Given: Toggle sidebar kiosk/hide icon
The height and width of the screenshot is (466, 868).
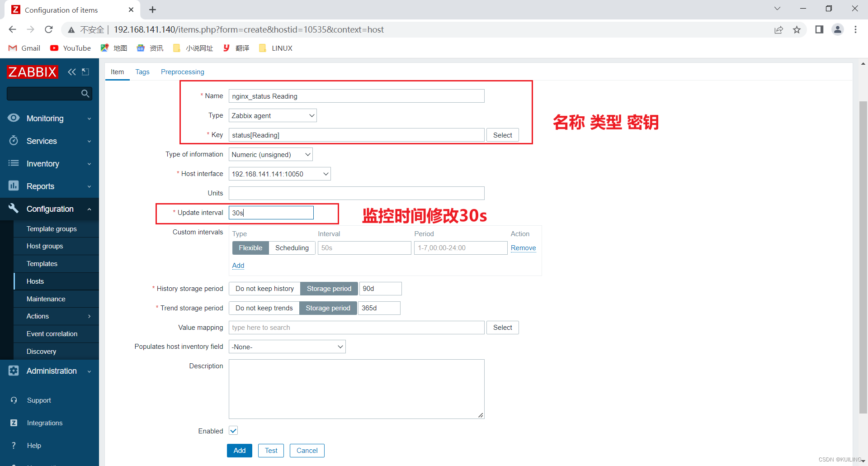Looking at the screenshot, I should 85,72.
